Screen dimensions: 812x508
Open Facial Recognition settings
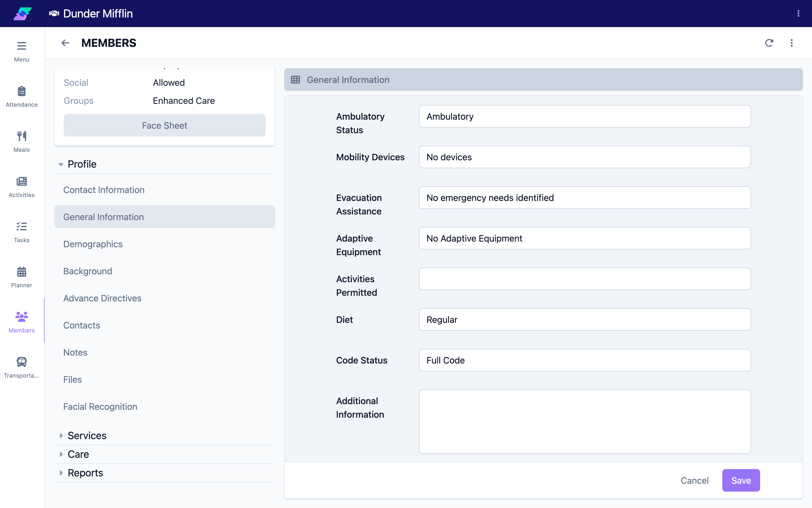[164, 406]
